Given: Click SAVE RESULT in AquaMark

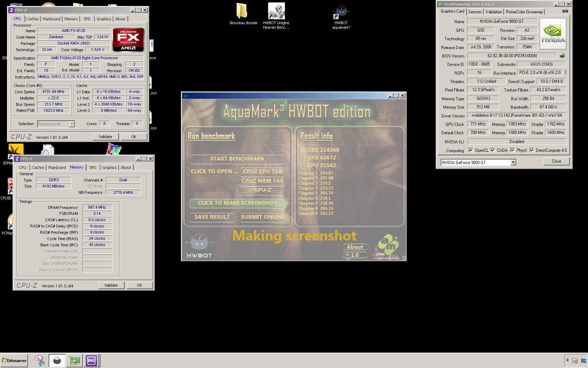Looking at the screenshot, I should [212, 217].
